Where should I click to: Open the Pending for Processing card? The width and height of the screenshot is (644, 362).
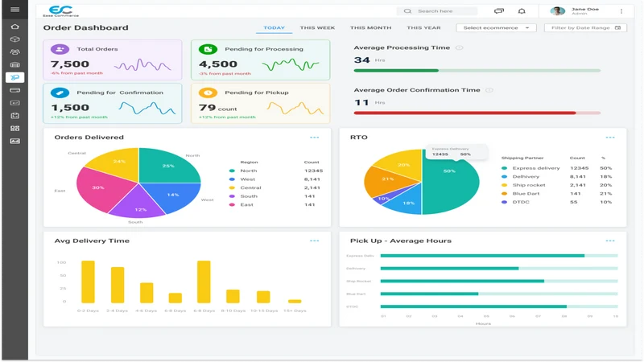260,60
